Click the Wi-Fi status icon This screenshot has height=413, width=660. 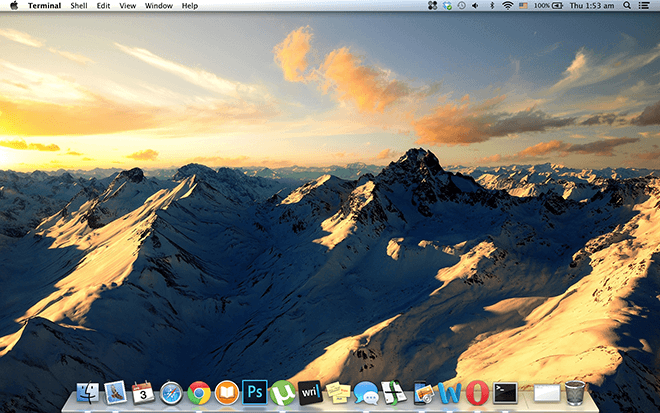(507, 6)
